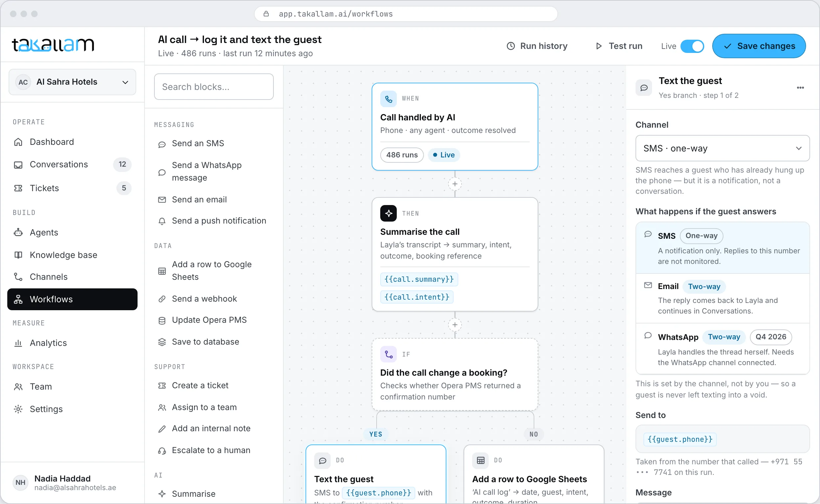This screenshot has height=504, width=820.
Task: Add the Send an SMS block
Action: (x=214, y=144)
